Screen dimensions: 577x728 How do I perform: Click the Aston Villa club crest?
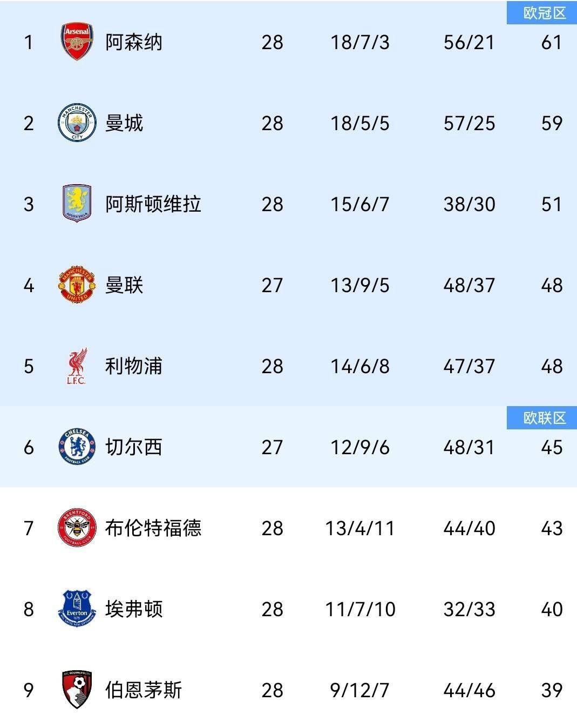tap(77, 204)
